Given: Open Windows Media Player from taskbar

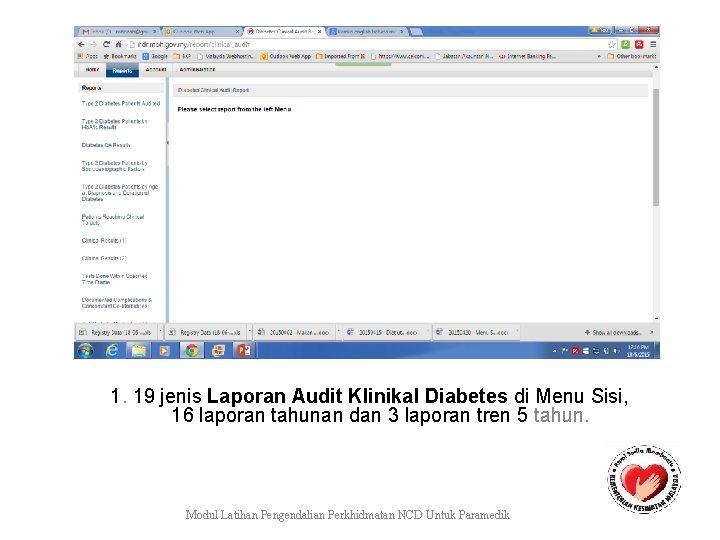Looking at the screenshot, I should pyautogui.click(x=164, y=351).
